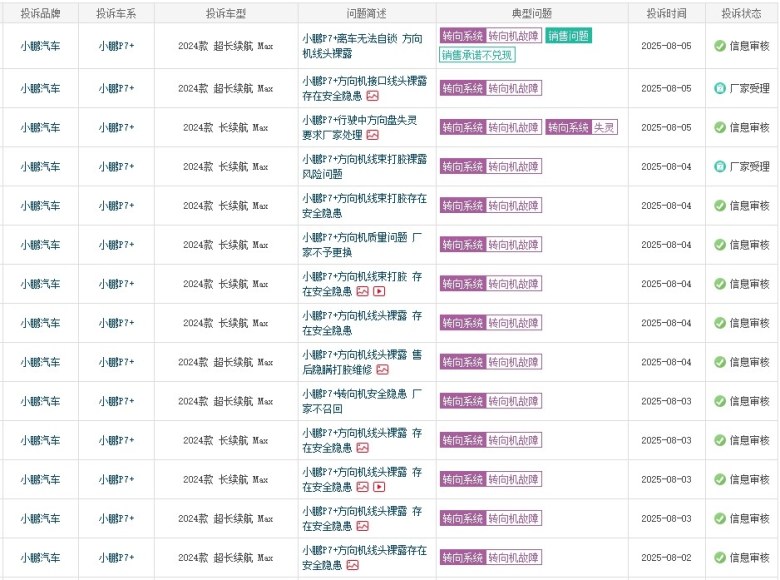Image resolution: width=780 pixels, height=580 pixels.
Task: Click the 失灵 tag in 方向盘失灵 row
Action: [604, 127]
